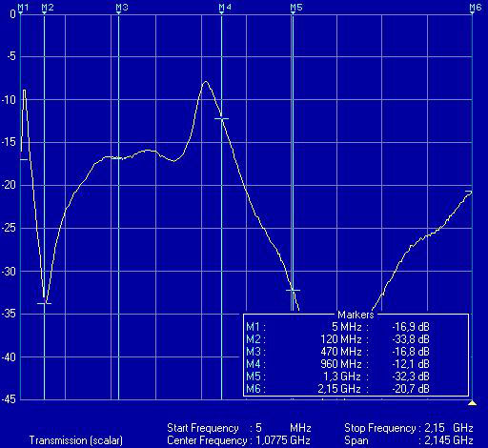
Task: Click the Start Frequency value 5
Action: (x=258, y=428)
